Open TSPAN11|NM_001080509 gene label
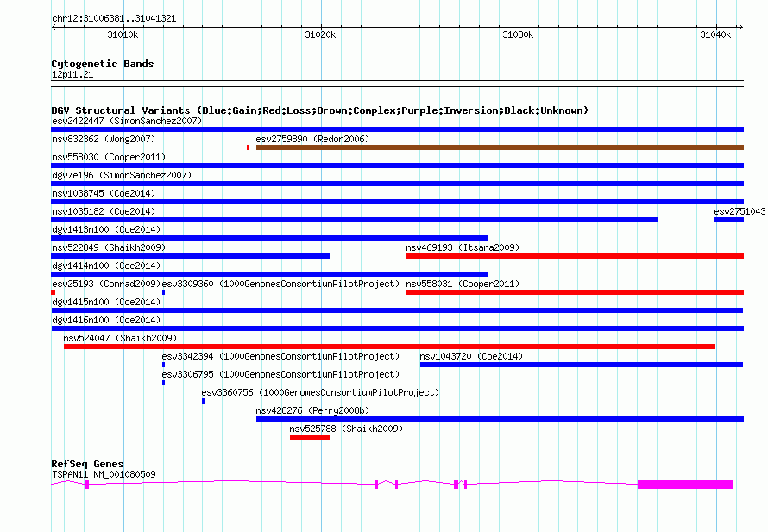Viewport: 768px width, 532px height. tap(104, 474)
